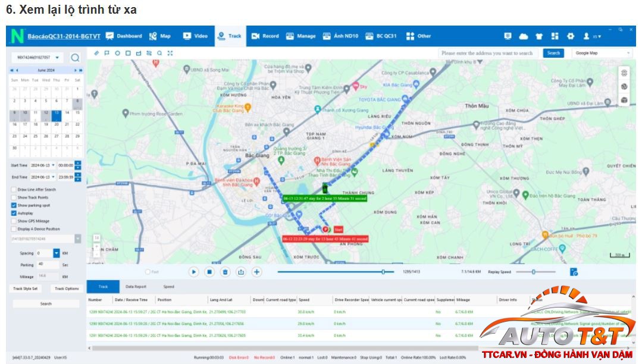The height and width of the screenshot is (364, 642).
Task: Disable the Autoplay checkbox
Action: point(14,213)
